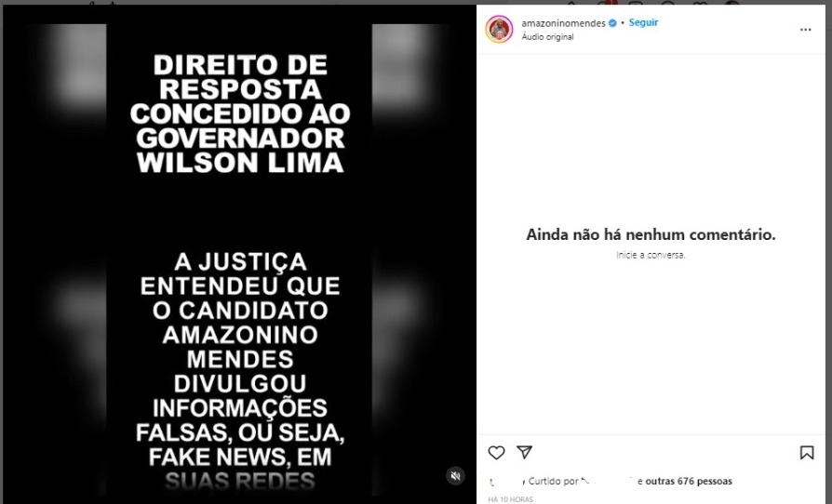Click the Curtido por label
The image size is (832, 504).
553,481
